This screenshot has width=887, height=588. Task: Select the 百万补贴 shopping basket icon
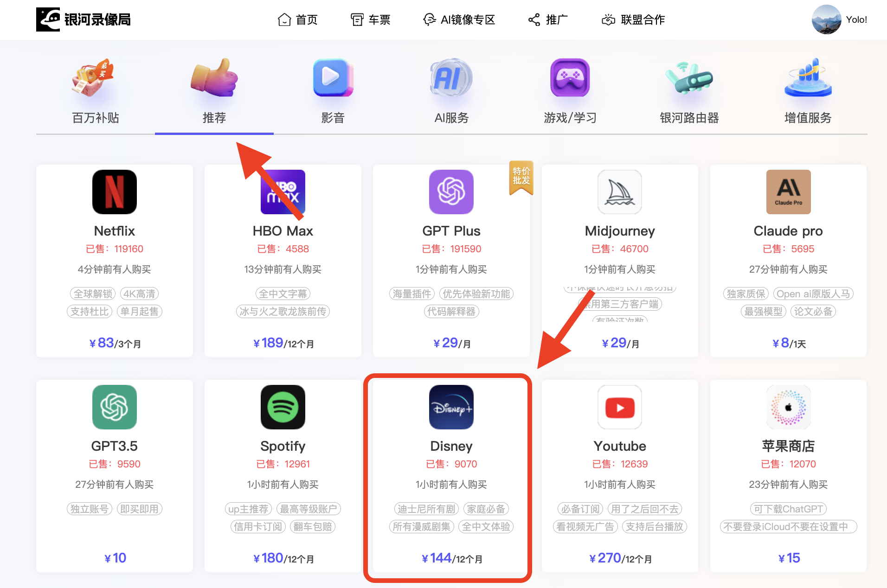point(93,77)
